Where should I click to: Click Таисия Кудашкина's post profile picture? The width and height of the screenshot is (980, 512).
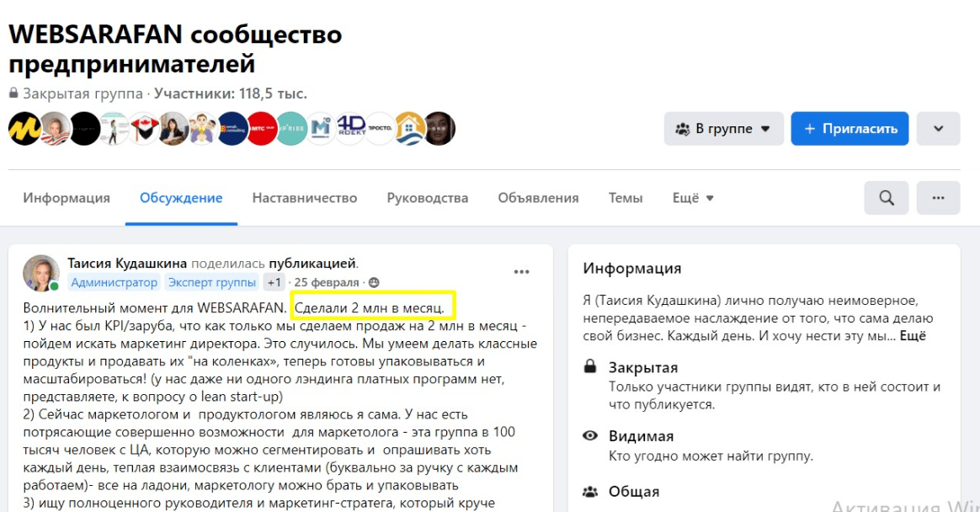pyautogui.click(x=41, y=273)
